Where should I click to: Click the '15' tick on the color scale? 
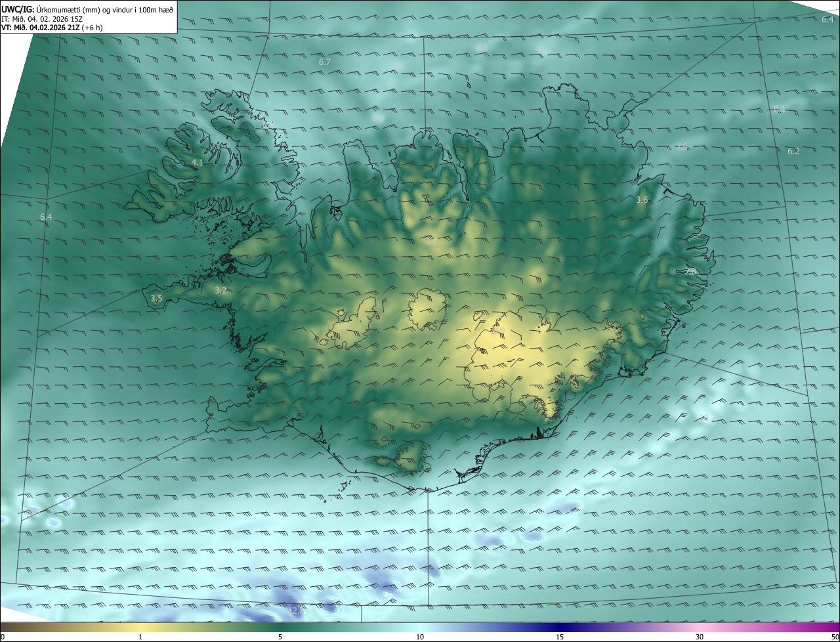point(560,637)
